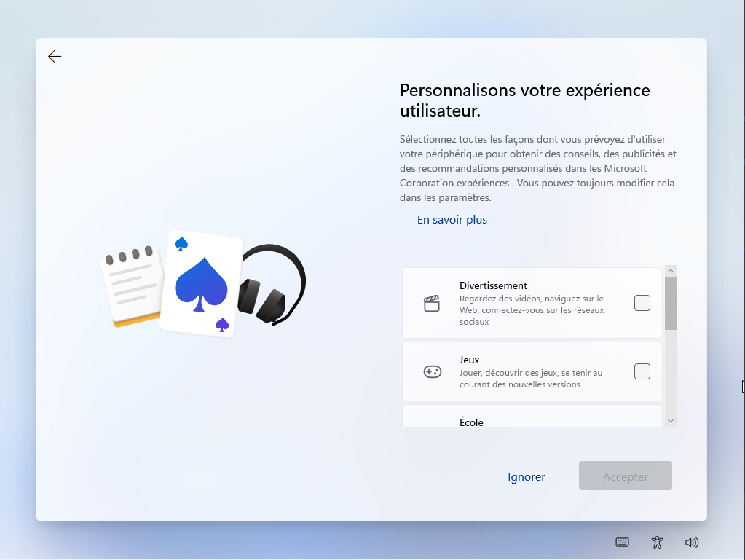Click the scrollbar up arrow
The height and width of the screenshot is (560, 745).
click(x=671, y=271)
